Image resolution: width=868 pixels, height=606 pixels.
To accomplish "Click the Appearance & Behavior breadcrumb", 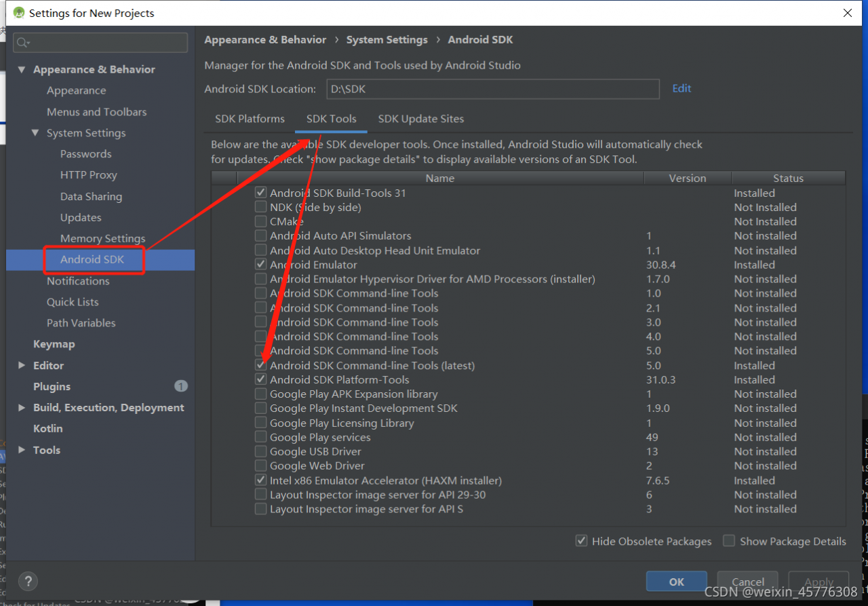I will point(265,40).
